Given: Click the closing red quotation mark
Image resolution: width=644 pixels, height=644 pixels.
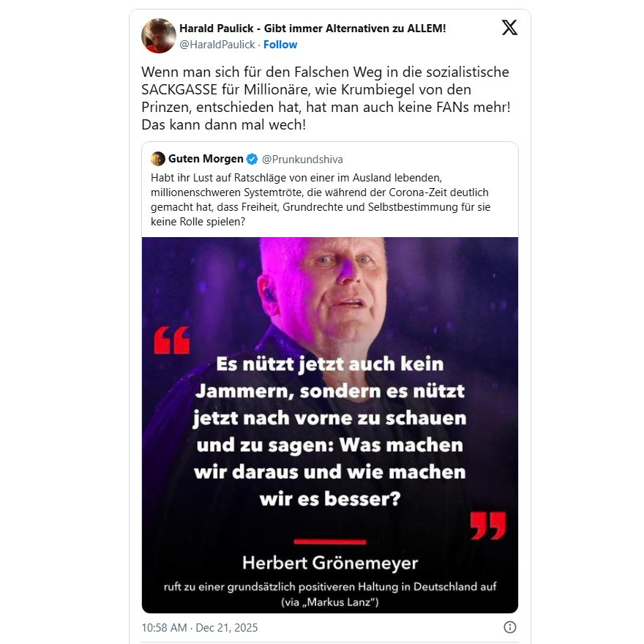Looking at the screenshot, I should (x=488, y=525).
